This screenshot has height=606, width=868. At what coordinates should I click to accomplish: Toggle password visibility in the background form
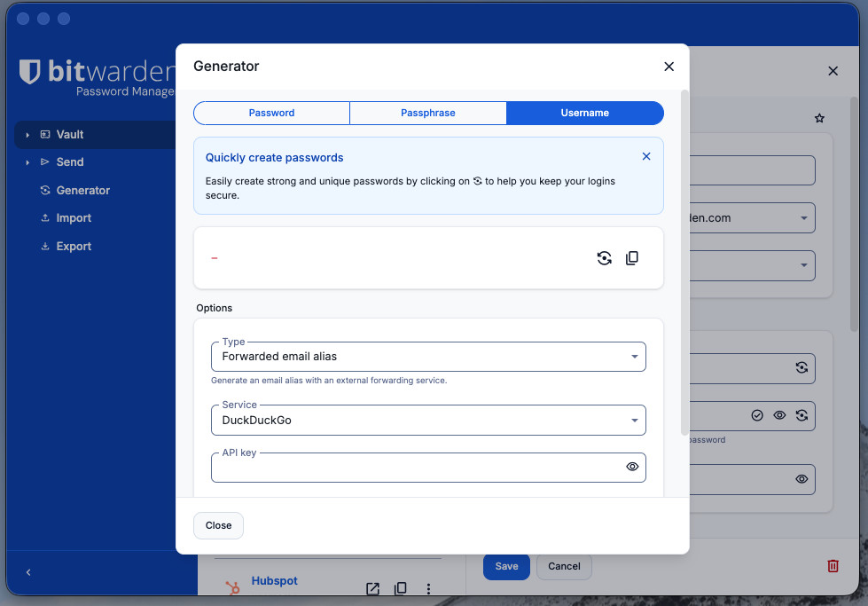779,415
